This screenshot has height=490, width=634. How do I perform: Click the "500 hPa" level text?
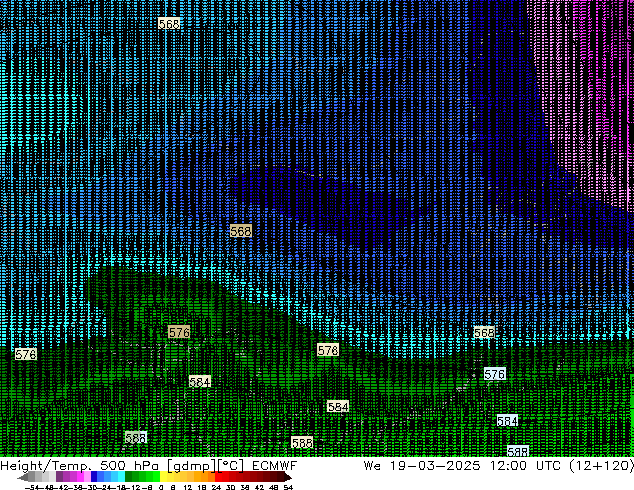(131, 465)
